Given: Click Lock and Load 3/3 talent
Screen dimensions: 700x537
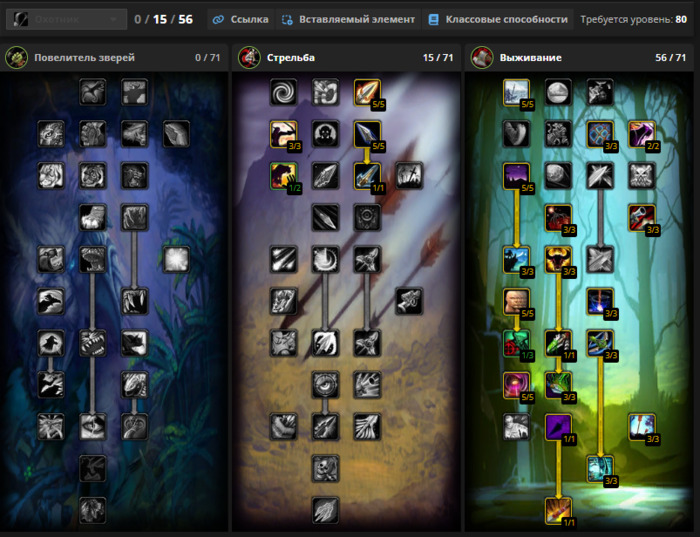Looking at the screenshot, I should pos(642,218).
